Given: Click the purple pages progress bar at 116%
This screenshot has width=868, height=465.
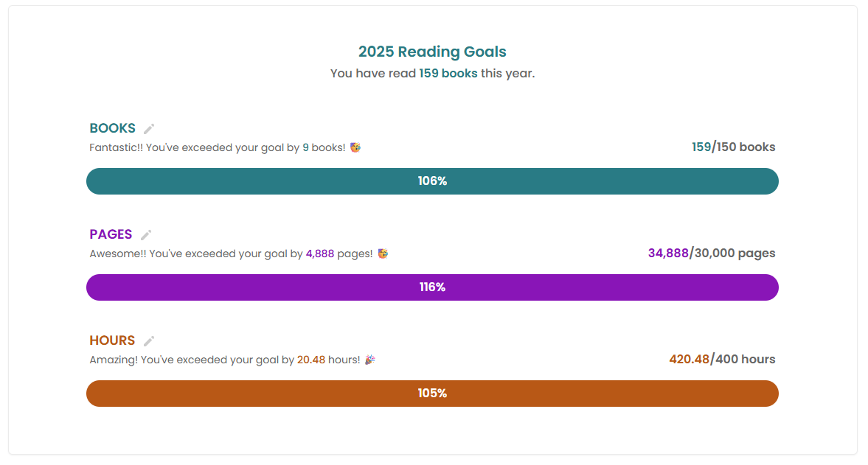Looking at the screenshot, I should tap(432, 287).
